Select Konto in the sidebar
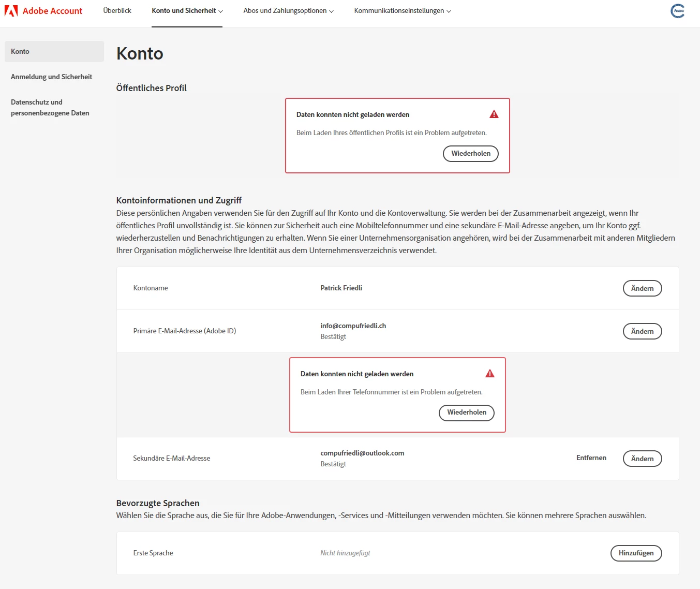Image resolution: width=700 pixels, height=589 pixels. [54, 52]
